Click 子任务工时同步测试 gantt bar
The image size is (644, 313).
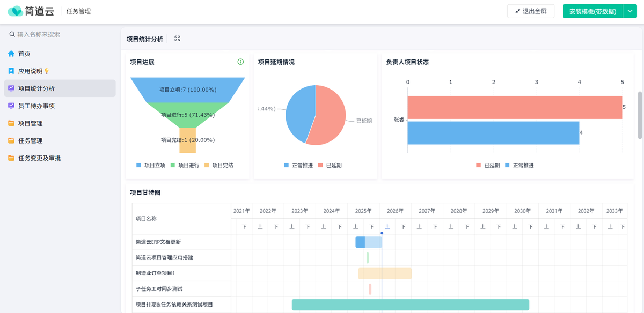(x=370, y=289)
